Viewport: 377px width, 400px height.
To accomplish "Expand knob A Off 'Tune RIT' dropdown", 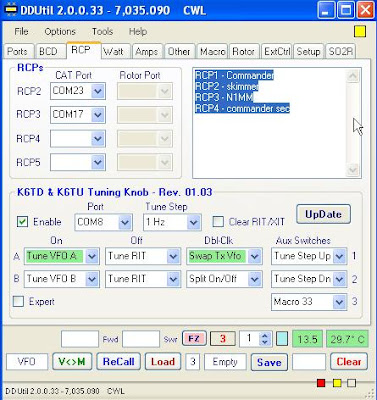I will 173,256.
